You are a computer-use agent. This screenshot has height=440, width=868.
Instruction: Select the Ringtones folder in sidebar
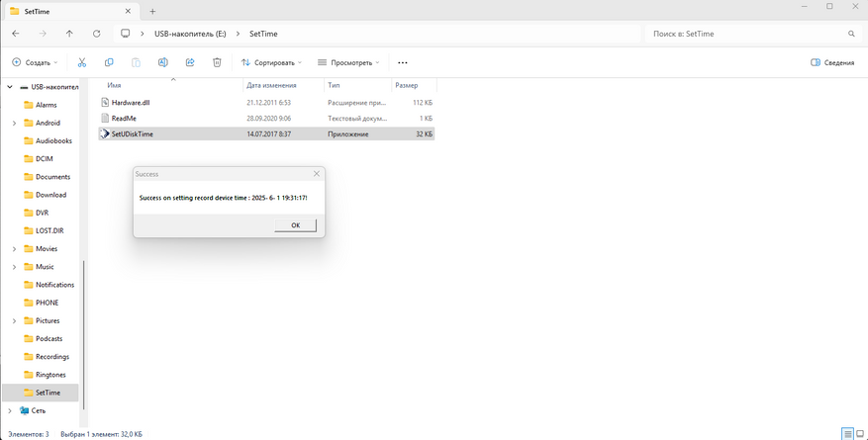click(50, 375)
